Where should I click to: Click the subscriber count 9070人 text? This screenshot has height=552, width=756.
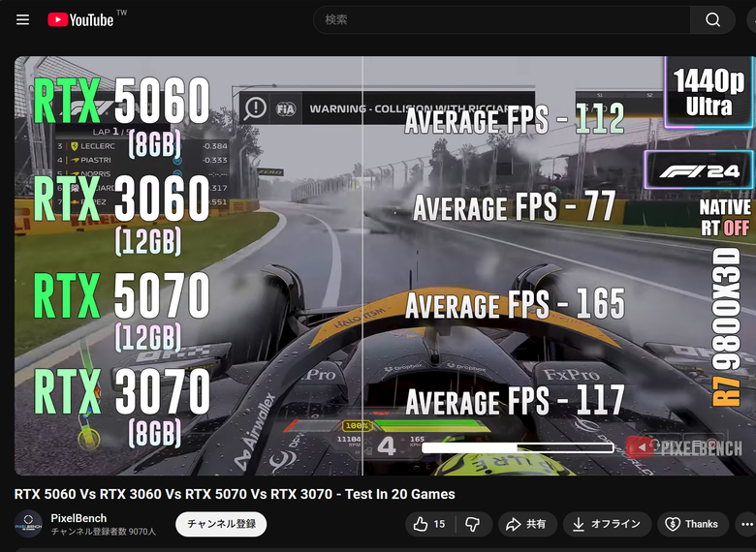click(x=103, y=532)
